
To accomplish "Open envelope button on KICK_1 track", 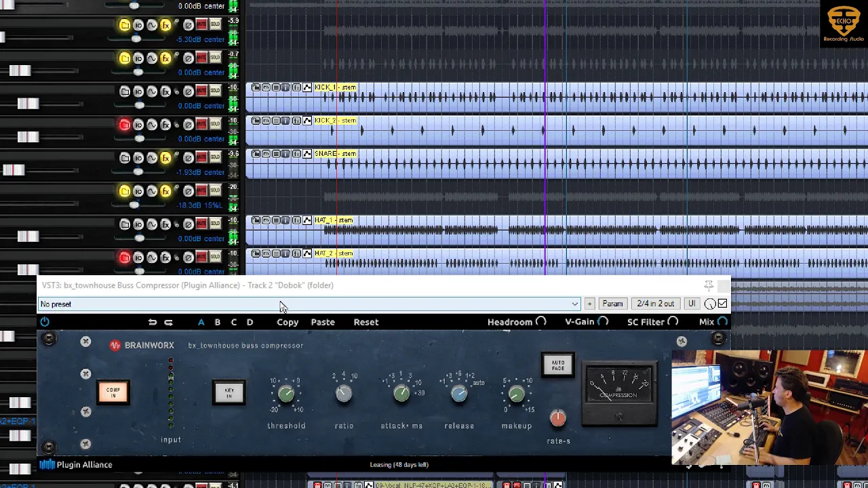I will [152, 91].
